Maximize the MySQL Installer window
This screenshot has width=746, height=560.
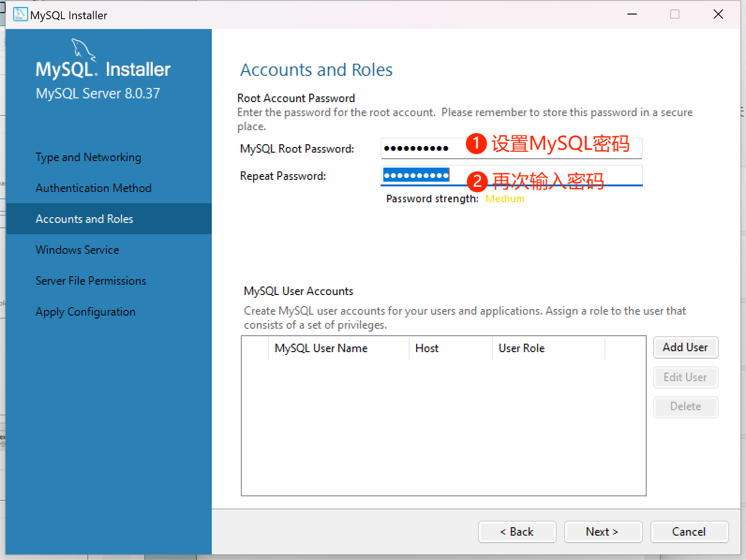pyautogui.click(x=675, y=15)
